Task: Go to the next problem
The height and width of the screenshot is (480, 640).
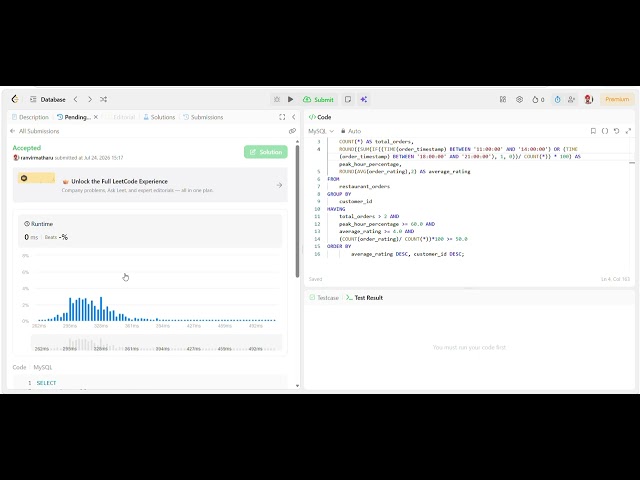Action: click(90, 99)
